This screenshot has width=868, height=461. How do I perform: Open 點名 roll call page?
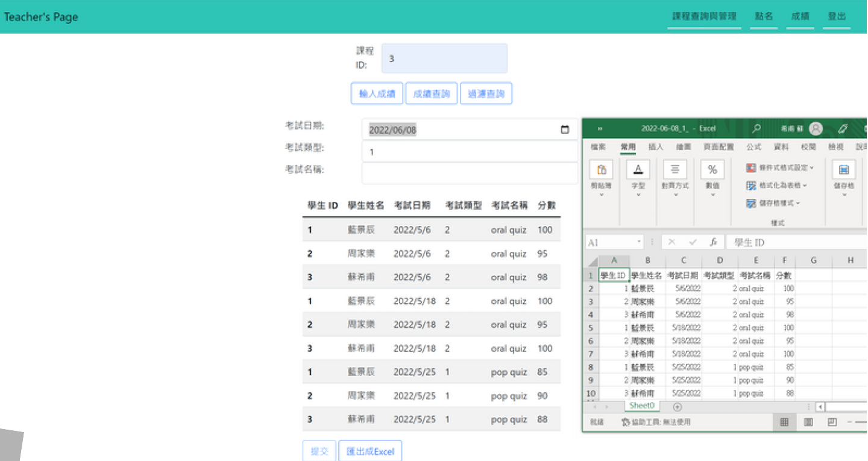[x=764, y=17]
